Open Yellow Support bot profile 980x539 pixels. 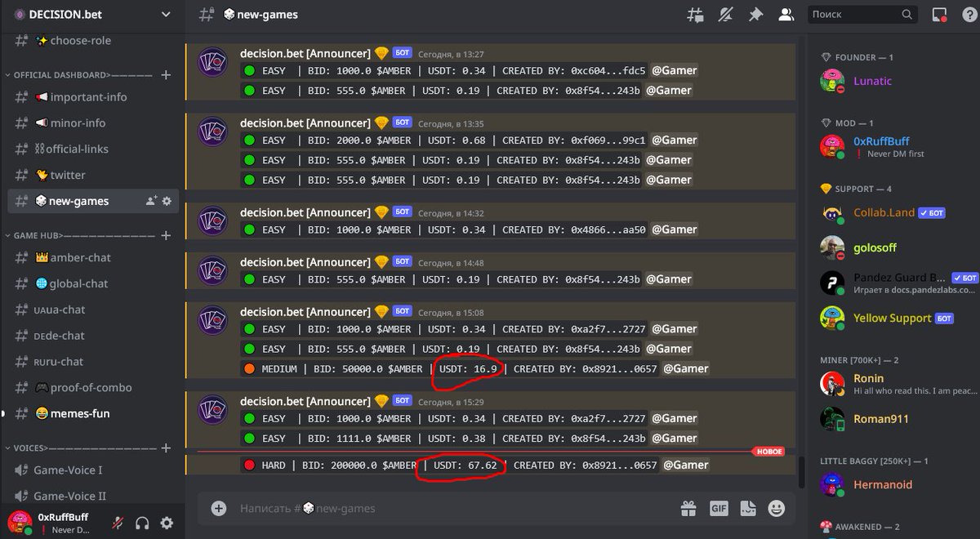892,318
